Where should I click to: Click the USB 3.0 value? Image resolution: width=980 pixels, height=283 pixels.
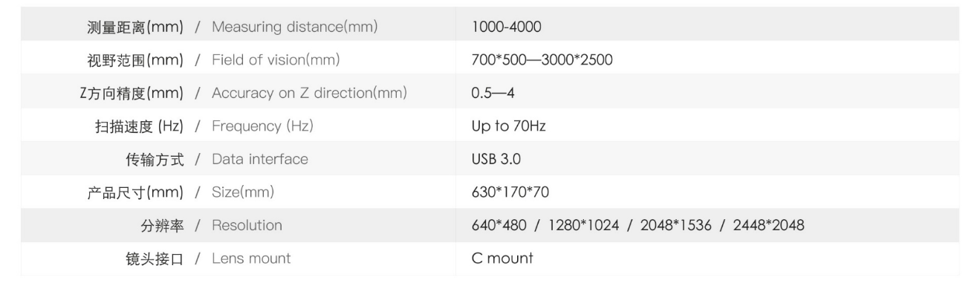click(495, 159)
